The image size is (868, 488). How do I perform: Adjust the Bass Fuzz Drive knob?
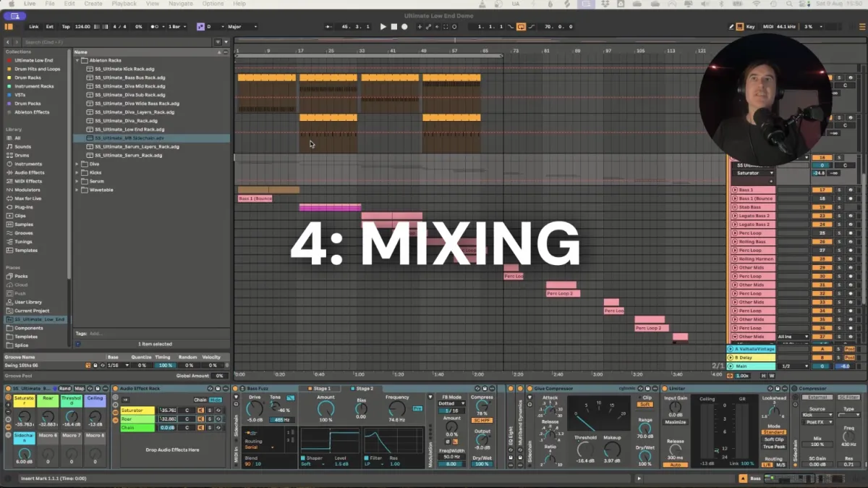[255, 408]
